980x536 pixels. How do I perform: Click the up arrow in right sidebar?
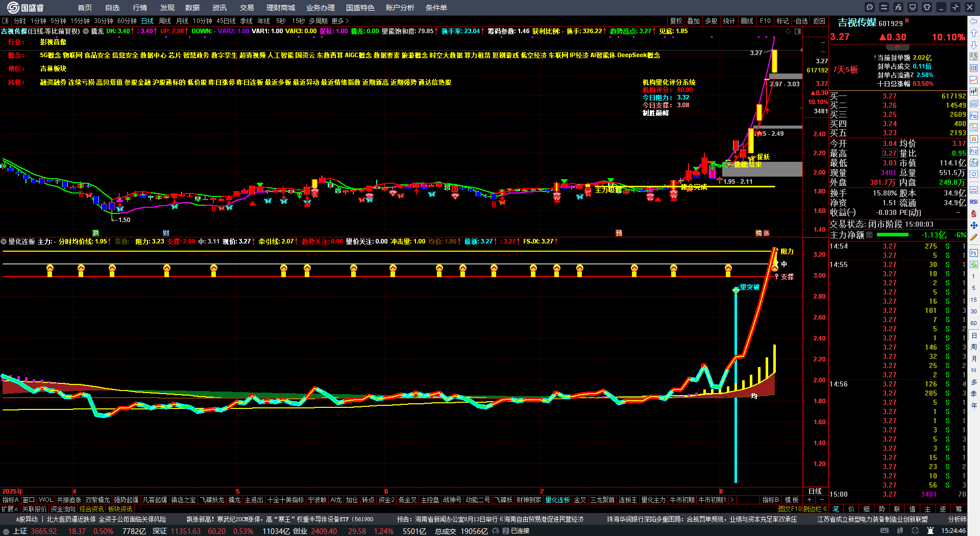tap(974, 33)
